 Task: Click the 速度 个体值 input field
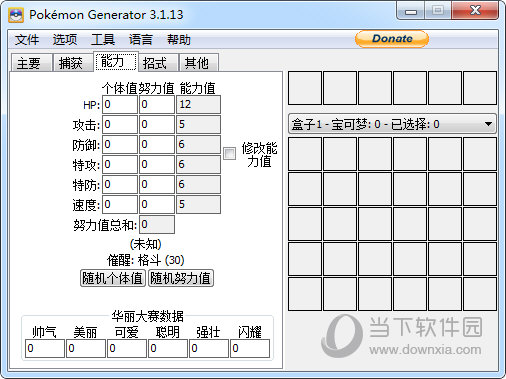120,205
